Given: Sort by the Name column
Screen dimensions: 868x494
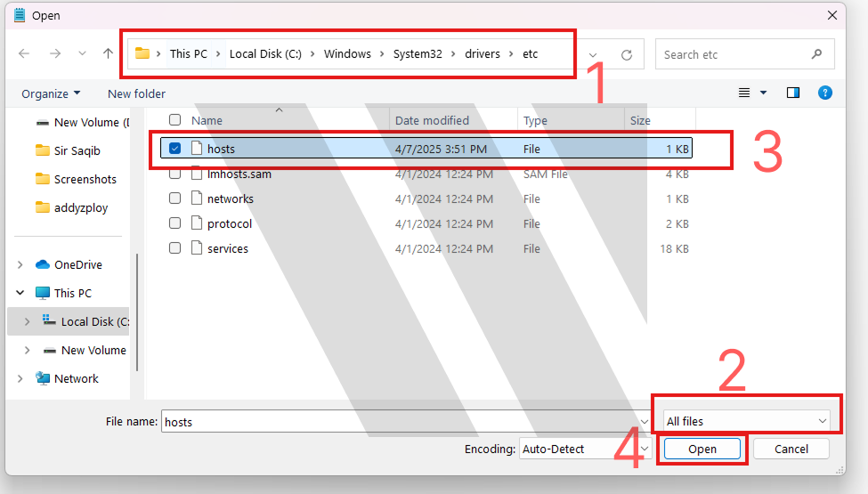Looking at the screenshot, I should tap(207, 120).
